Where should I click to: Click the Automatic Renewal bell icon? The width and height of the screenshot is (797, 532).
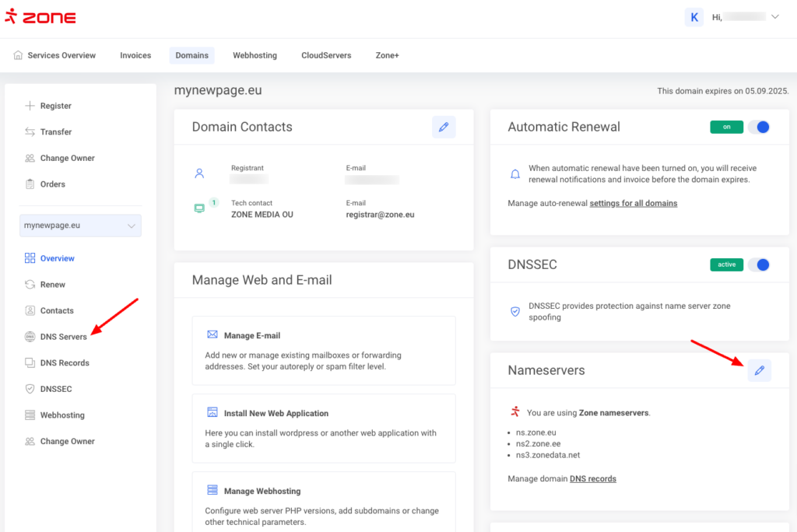[x=514, y=173]
